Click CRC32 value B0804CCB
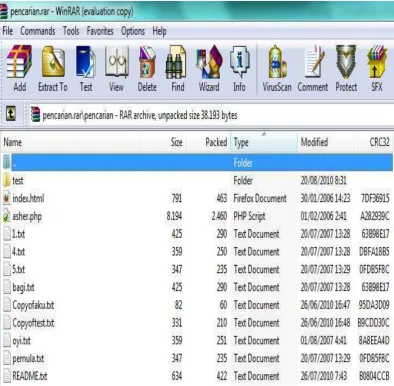The image size is (394, 386). tap(374, 376)
